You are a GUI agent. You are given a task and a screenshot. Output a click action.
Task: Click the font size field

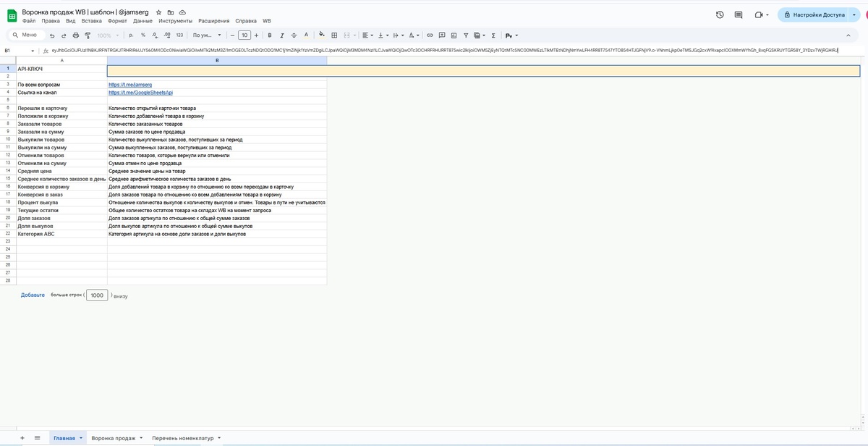coord(244,35)
